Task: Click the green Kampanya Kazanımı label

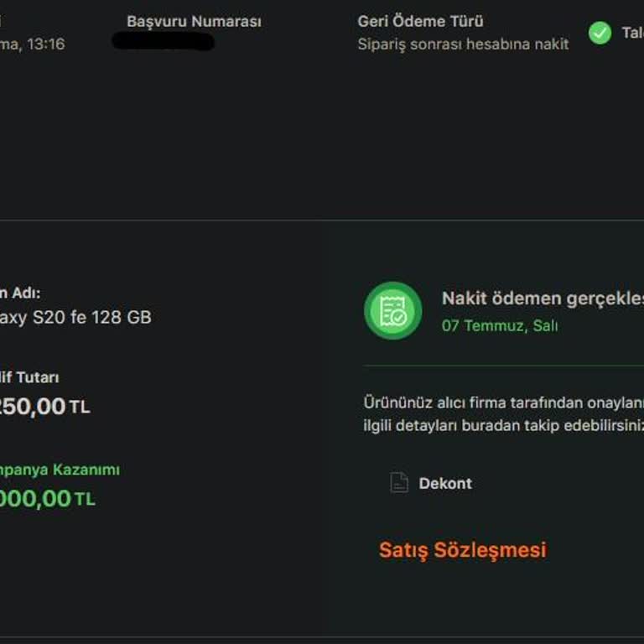Action: click(60, 470)
